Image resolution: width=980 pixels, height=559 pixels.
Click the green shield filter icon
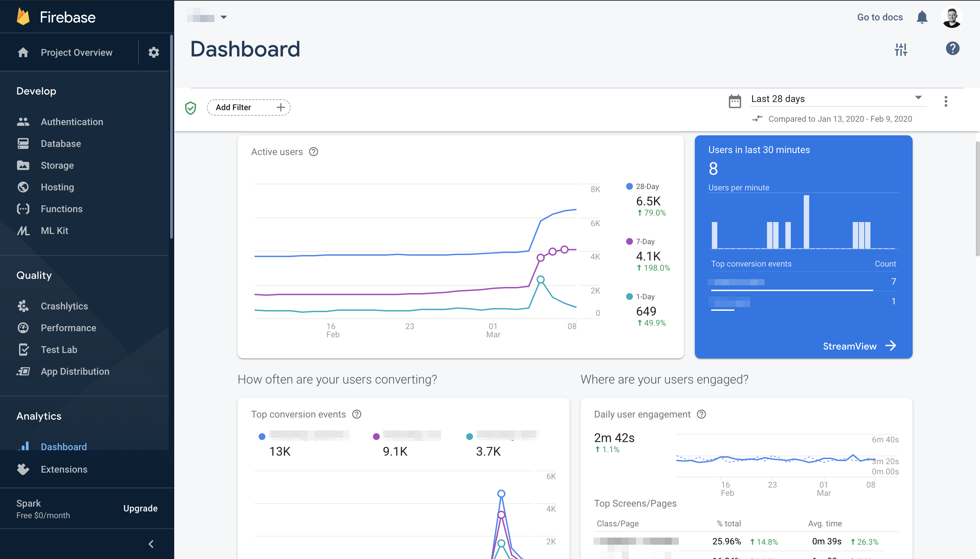(x=191, y=108)
